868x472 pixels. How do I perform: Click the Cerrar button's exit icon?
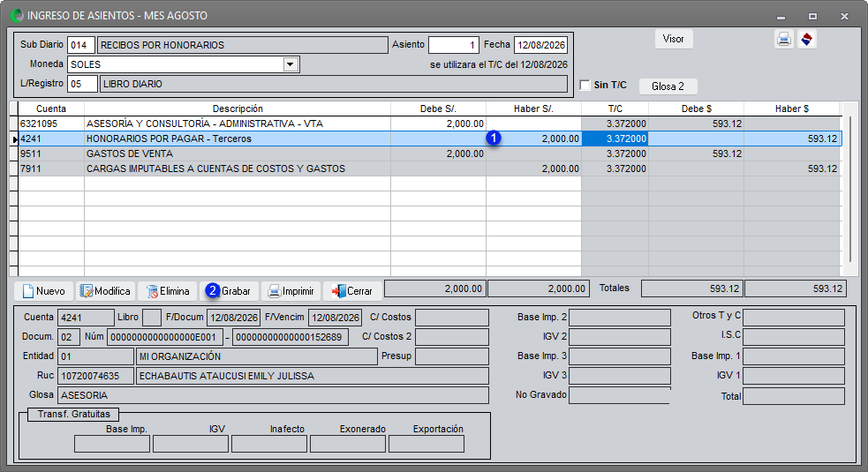point(338,291)
